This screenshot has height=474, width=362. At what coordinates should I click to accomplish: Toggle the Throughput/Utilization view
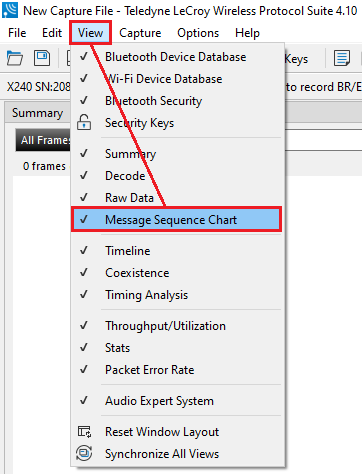[x=177, y=326]
